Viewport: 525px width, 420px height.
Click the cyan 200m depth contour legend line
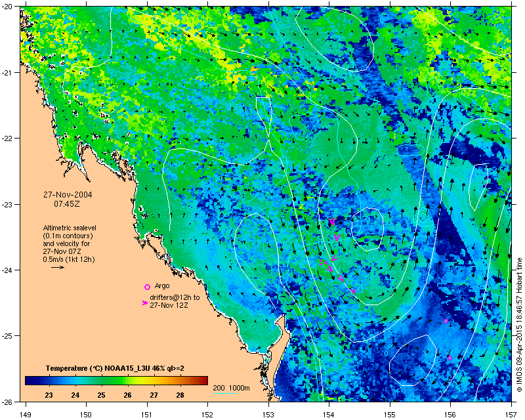(x=224, y=393)
